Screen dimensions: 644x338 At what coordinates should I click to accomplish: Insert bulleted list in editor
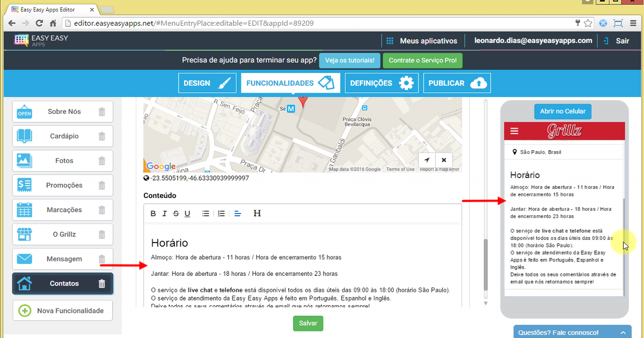pyautogui.click(x=206, y=214)
